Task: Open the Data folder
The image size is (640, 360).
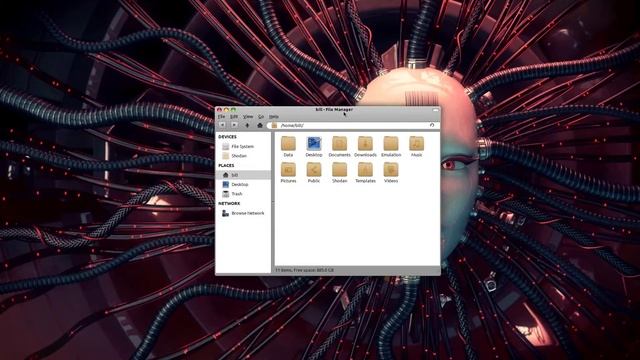Action: [x=288, y=147]
